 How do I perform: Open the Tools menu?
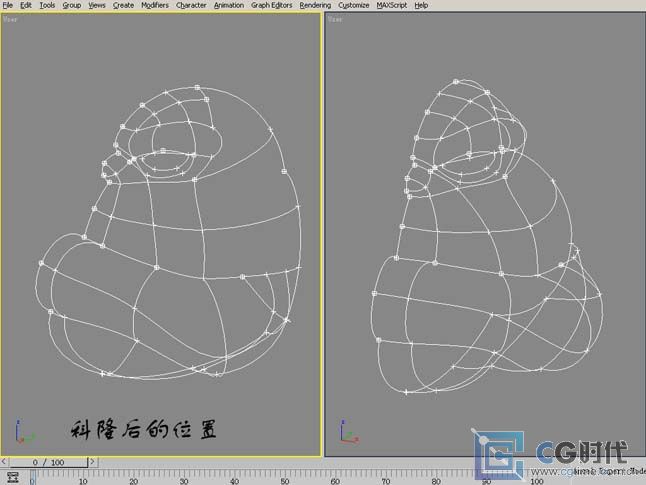click(x=47, y=5)
